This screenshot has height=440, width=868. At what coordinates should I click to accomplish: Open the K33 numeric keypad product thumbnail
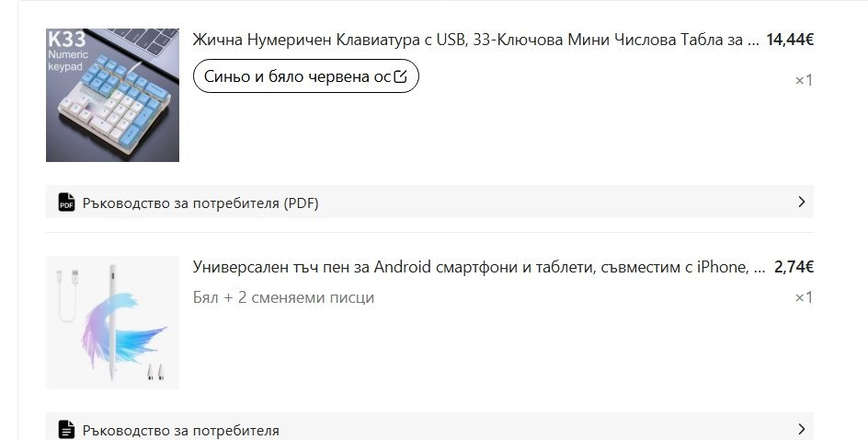[112, 95]
